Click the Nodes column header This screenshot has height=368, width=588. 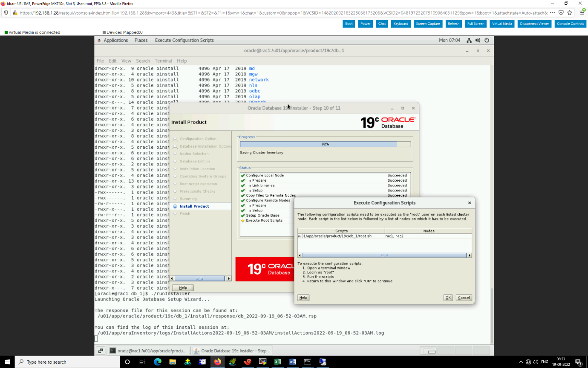tap(428, 231)
